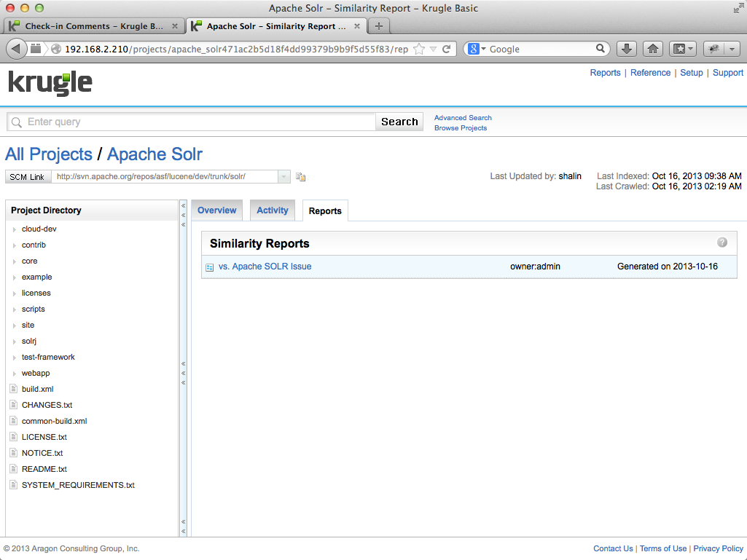Click the search magnifier in Google box
The width and height of the screenshot is (747, 560).
(601, 49)
